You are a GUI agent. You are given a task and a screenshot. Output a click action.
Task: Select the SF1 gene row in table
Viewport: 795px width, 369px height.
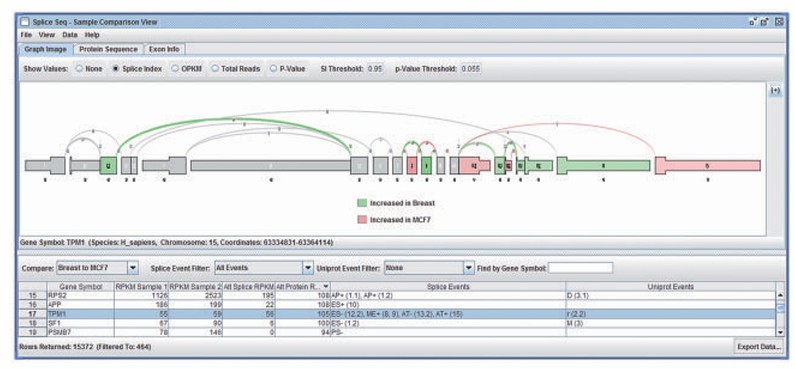coord(397,323)
